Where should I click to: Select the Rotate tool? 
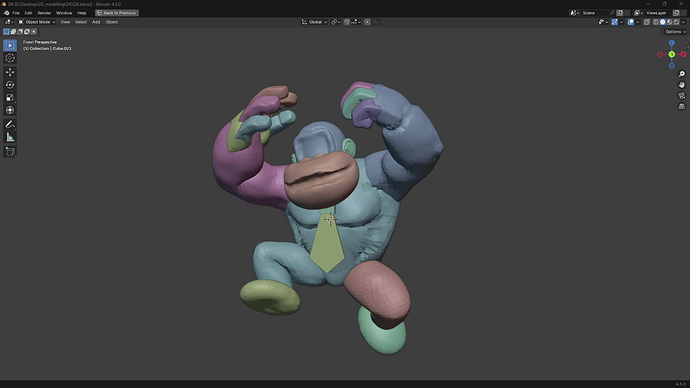pos(10,85)
